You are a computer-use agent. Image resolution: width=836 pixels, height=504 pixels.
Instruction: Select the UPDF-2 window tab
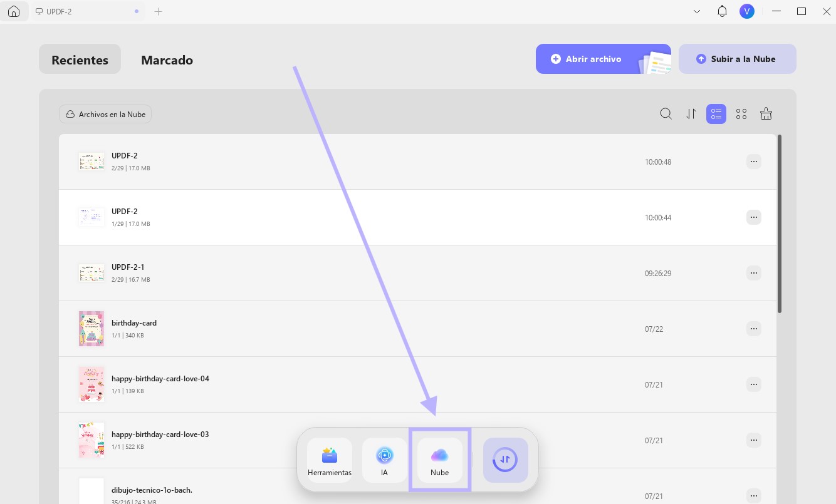[x=87, y=11]
